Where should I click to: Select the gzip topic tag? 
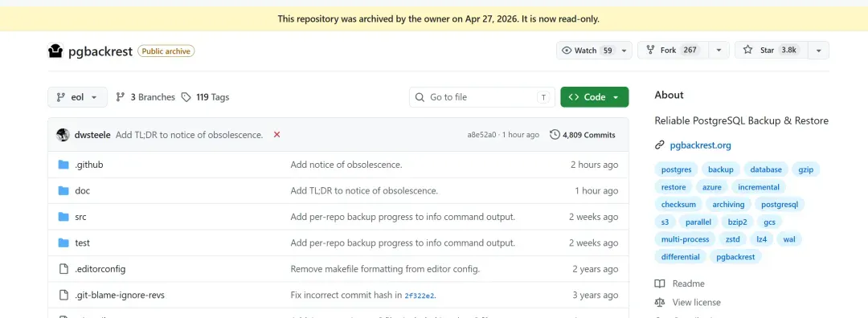point(806,169)
